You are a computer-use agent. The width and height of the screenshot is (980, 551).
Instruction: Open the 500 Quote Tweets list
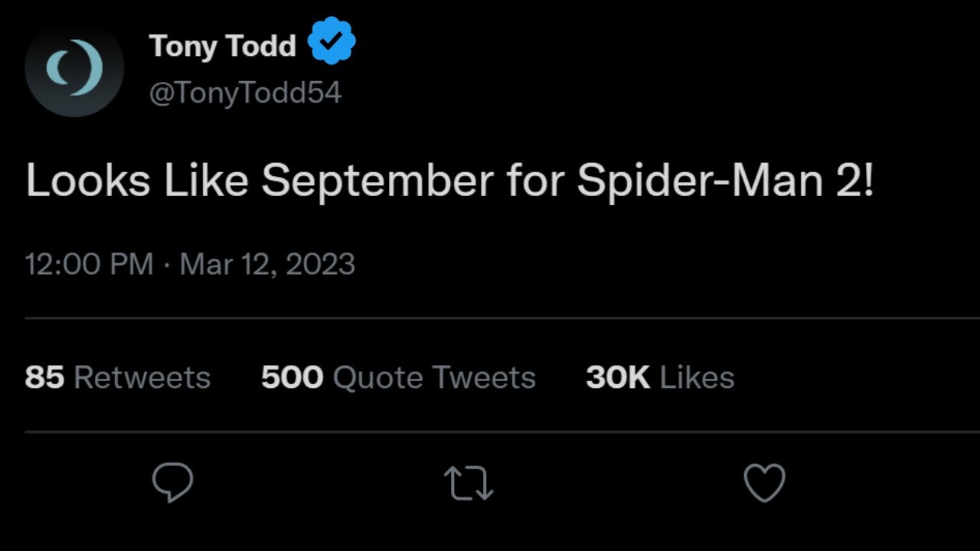pos(398,377)
